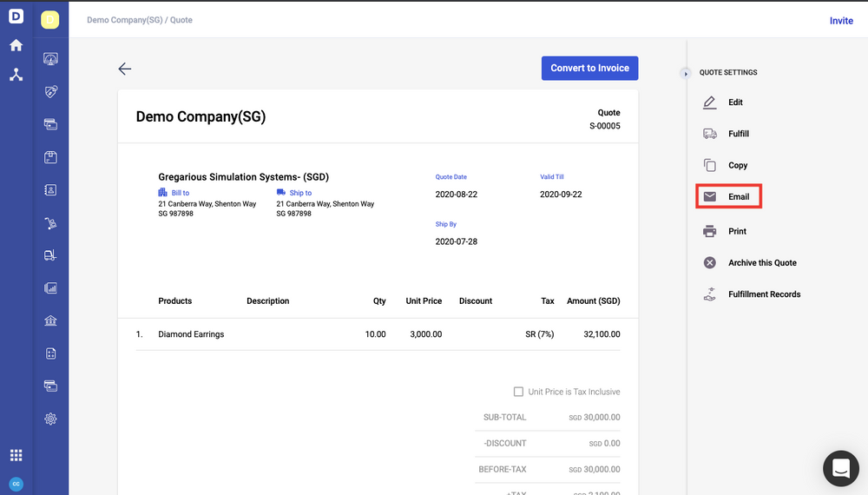Open the bank icon in sidebar
Viewport: 868px width, 495px height.
pos(50,320)
